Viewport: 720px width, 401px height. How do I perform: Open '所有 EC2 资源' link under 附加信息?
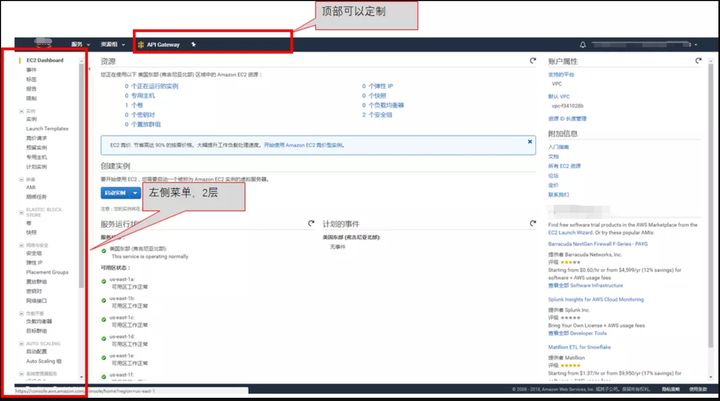pyautogui.click(x=564, y=166)
